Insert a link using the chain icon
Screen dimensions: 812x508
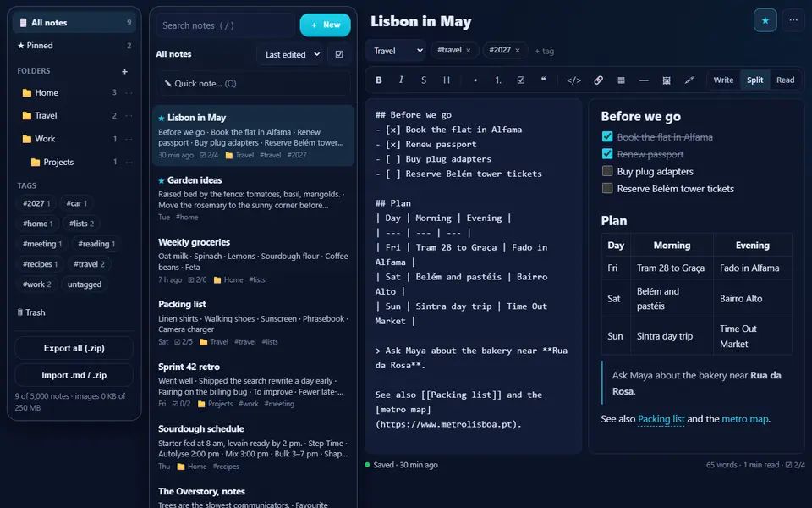598,80
